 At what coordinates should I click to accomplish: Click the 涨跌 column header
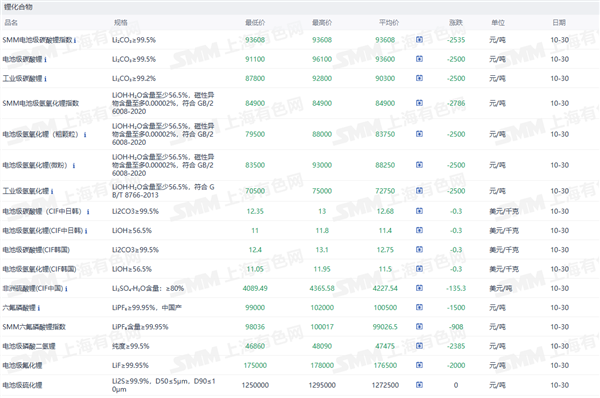[x=456, y=23]
